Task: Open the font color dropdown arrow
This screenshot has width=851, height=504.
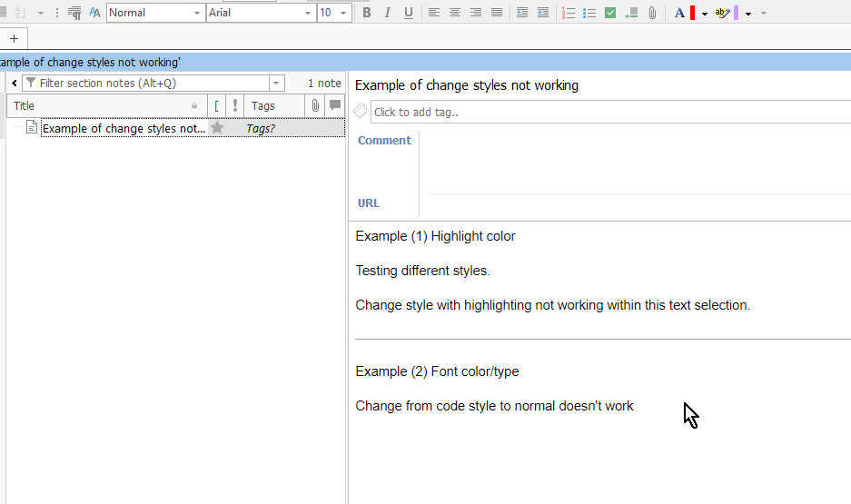Action: (705, 14)
